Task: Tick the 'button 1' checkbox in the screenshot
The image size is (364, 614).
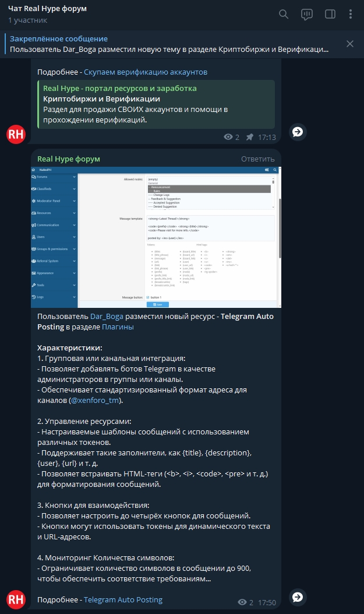Action: tap(147, 297)
